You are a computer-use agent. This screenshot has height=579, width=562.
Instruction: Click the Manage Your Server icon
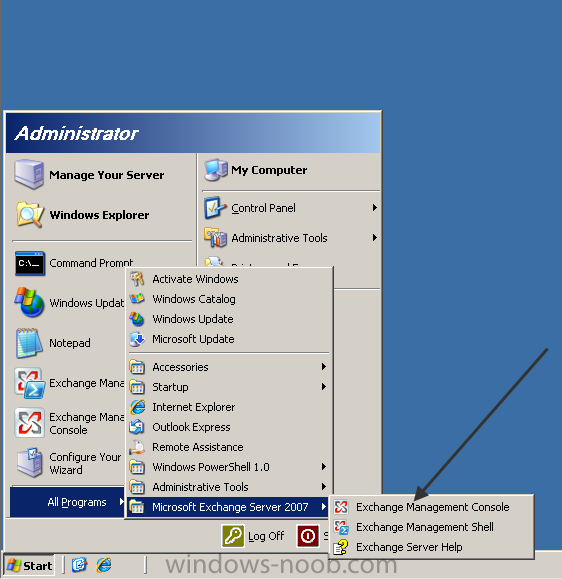click(x=29, y=174)
